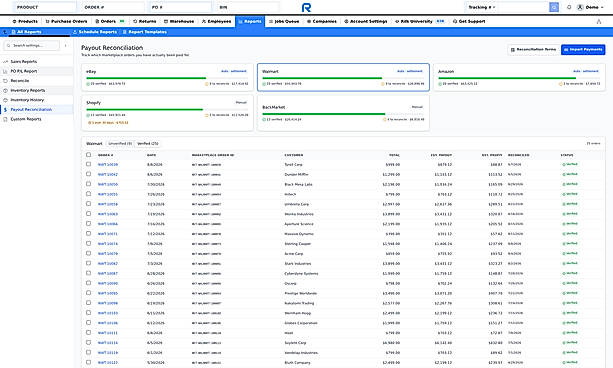Click the Reconciliation Rules button

(533, 50)
